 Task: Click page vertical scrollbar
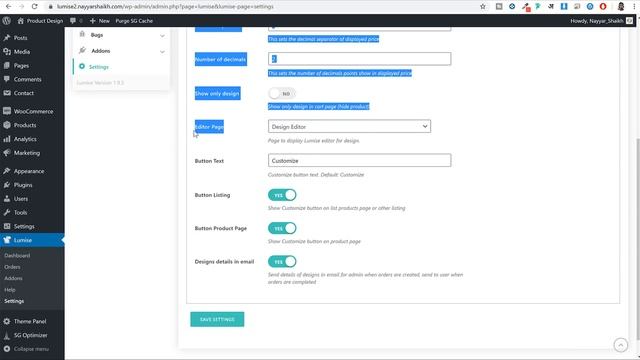coord(638,239)
